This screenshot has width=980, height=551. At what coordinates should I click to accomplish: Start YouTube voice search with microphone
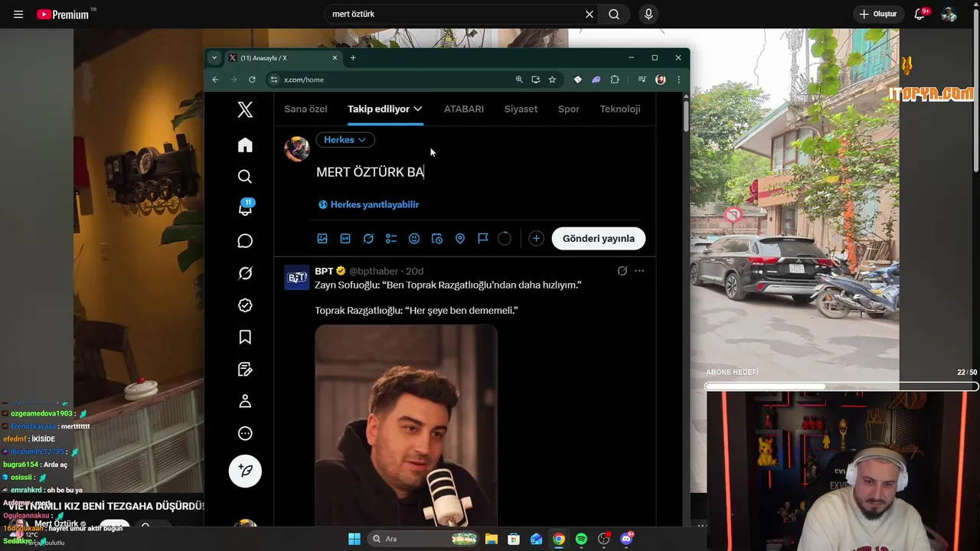(x=648, y=14)
